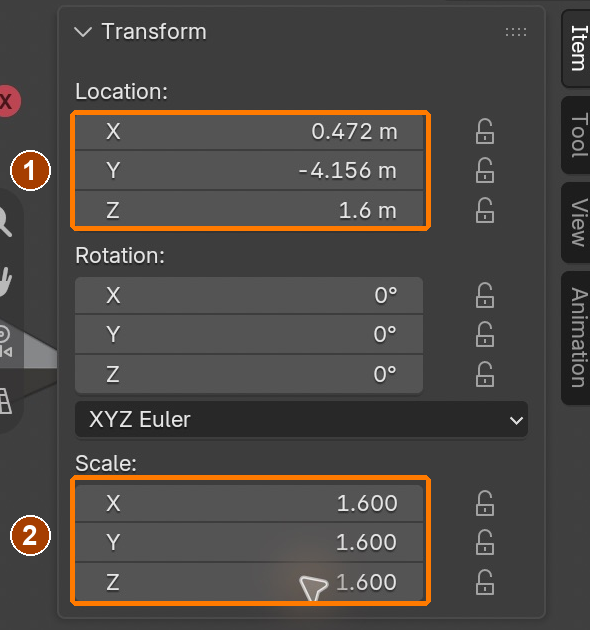590x630 pixels.
Task: Open the Animation sidebar tab
Action: (578, 338)
